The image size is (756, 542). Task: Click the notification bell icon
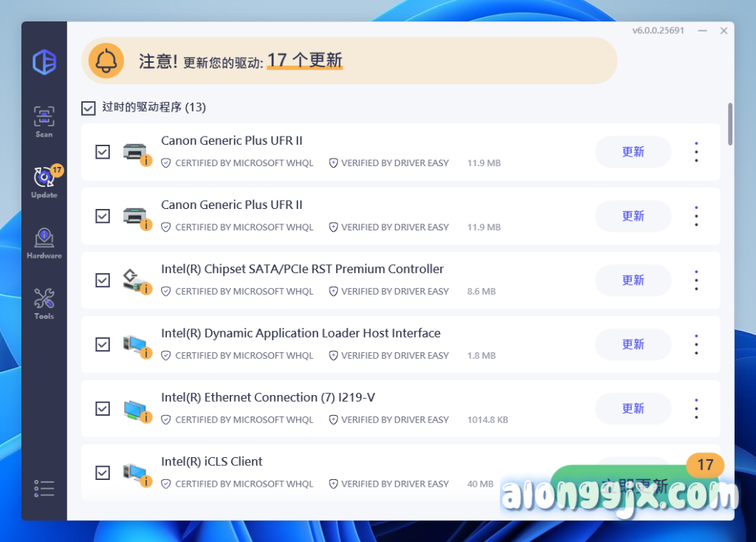coord(106,61)
